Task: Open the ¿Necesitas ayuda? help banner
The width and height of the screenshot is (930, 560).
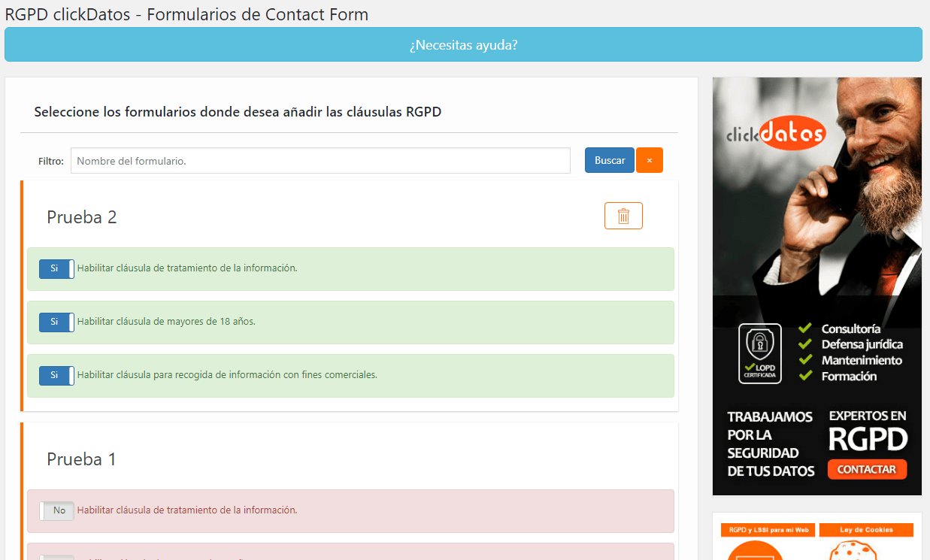Action: (x=463, y=44)
